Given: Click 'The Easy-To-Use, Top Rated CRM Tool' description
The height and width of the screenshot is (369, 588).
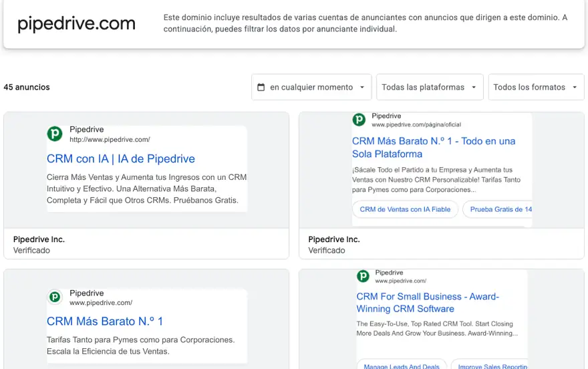Looking at the screenshot, I should coord(437,328).
